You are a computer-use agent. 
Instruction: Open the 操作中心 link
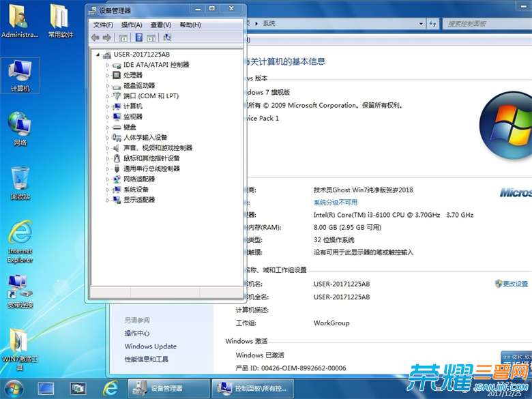click(136, 333)
